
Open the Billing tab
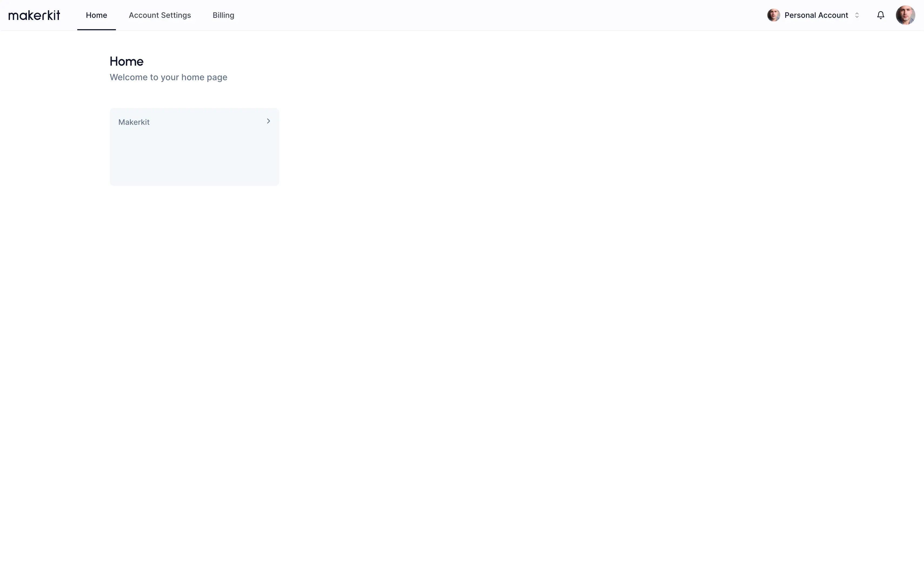[x=223, y=15]
